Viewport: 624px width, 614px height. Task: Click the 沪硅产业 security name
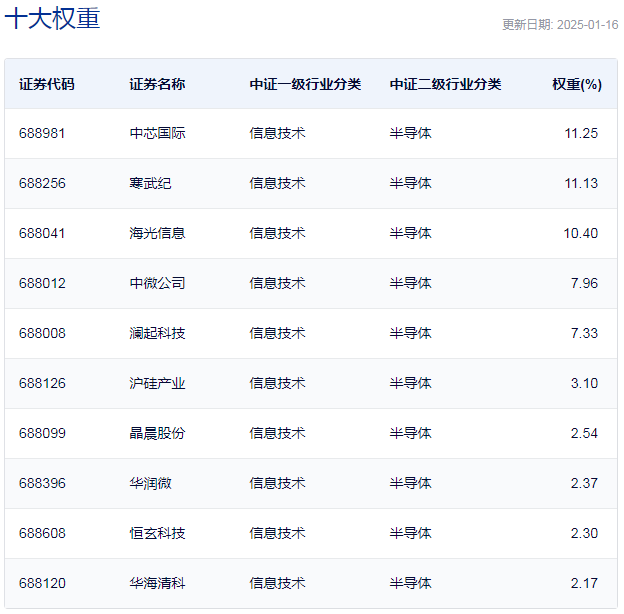(x=157, y=383)
